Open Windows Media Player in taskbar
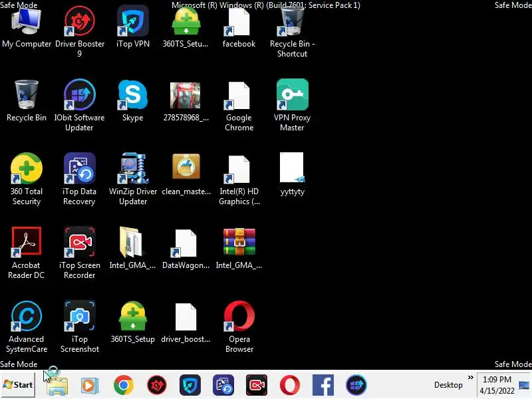The image size is (532, 399). tap(90, 386)
